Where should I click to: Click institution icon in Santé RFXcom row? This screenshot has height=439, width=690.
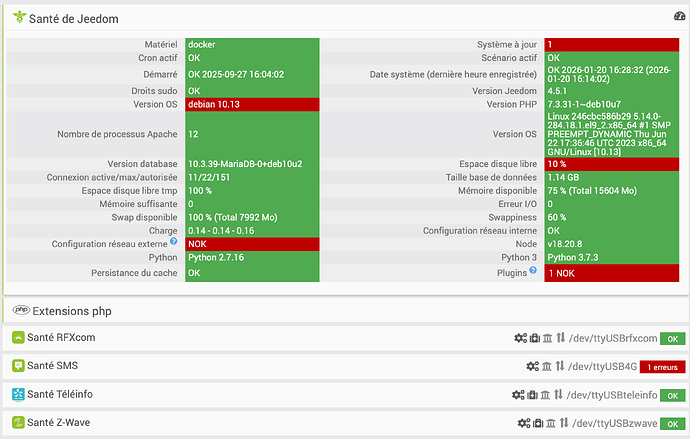pos(547,338)
